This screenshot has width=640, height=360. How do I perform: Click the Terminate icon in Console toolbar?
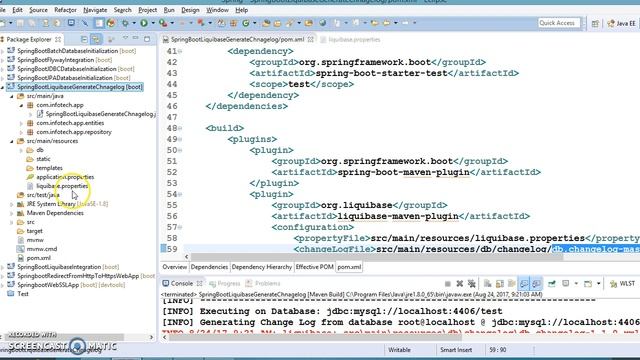pyautogui.click(x=448, y=284)
